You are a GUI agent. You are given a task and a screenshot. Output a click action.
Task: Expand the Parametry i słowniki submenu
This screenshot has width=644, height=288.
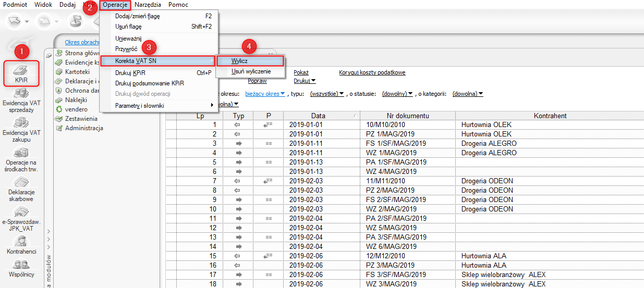pyautogui.click(x=164, y=105)
